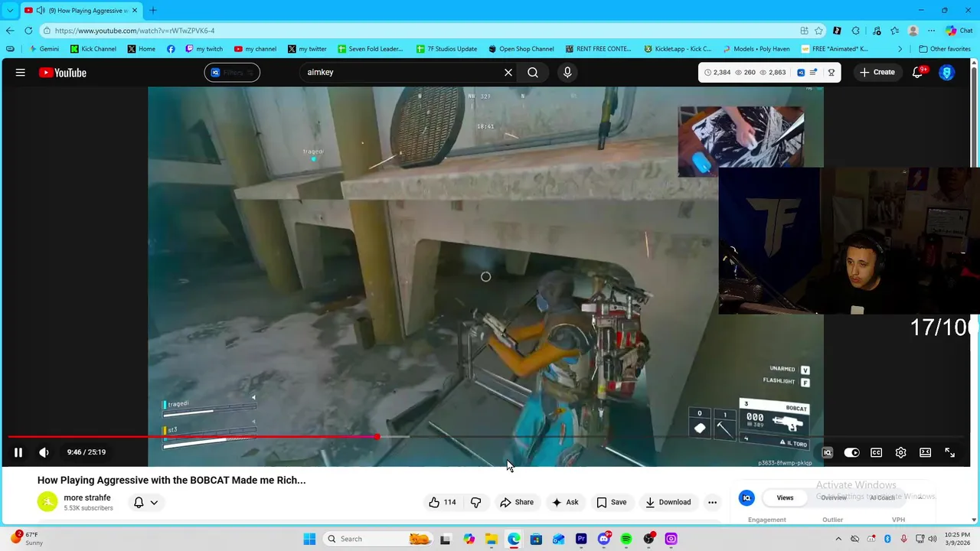The width and height of the screenshot is (980, 551).
Task: Open the browser profile avatar
Action: tap(913, 31)
